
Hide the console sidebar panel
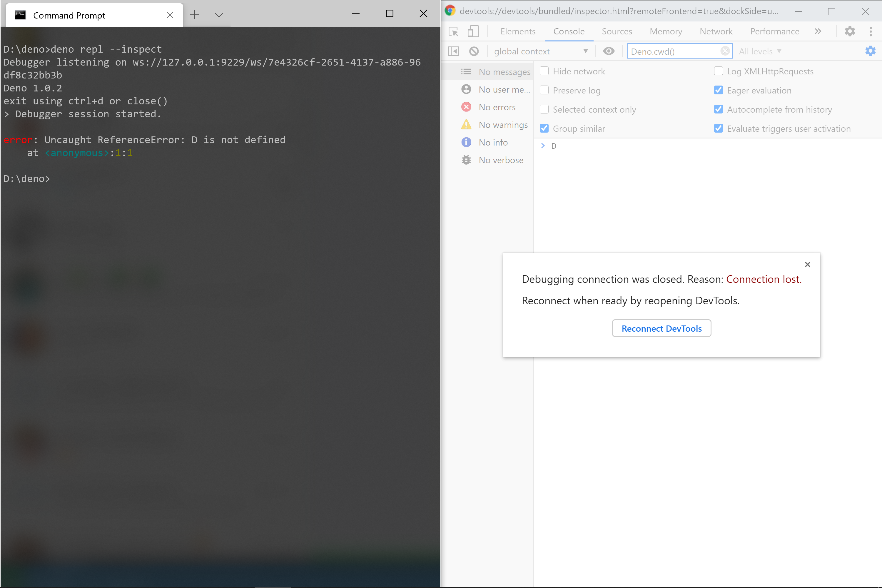(453, 51)
